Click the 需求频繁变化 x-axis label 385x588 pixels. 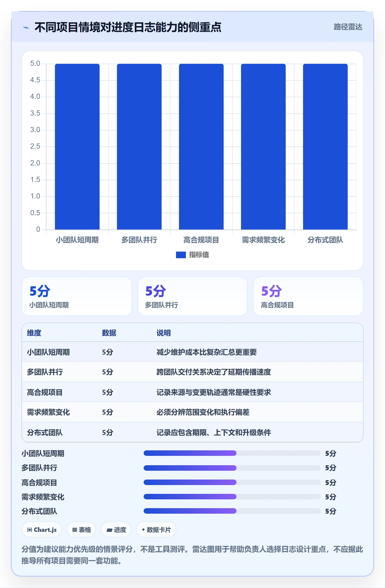(263, 240)
